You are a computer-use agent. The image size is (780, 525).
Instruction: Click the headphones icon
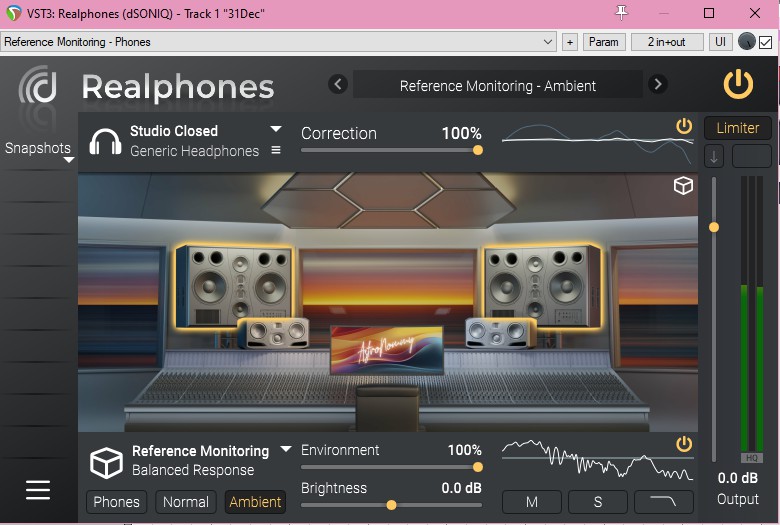click(105, 141)
